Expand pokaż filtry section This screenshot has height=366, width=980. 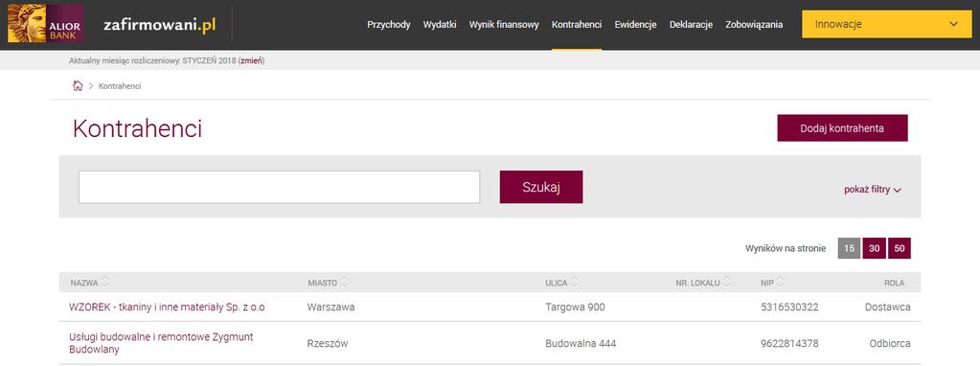pos(873,190)
